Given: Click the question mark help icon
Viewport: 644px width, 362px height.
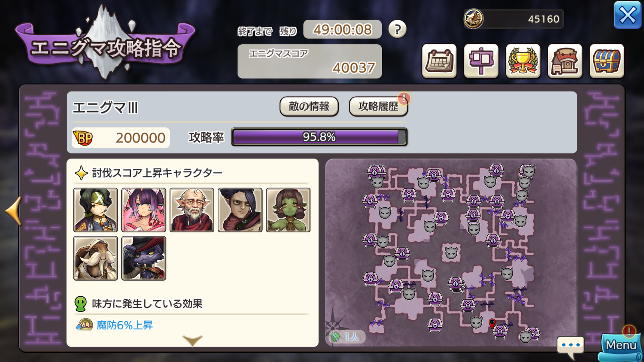Looking at the screenshot, I should coord(397,29).
